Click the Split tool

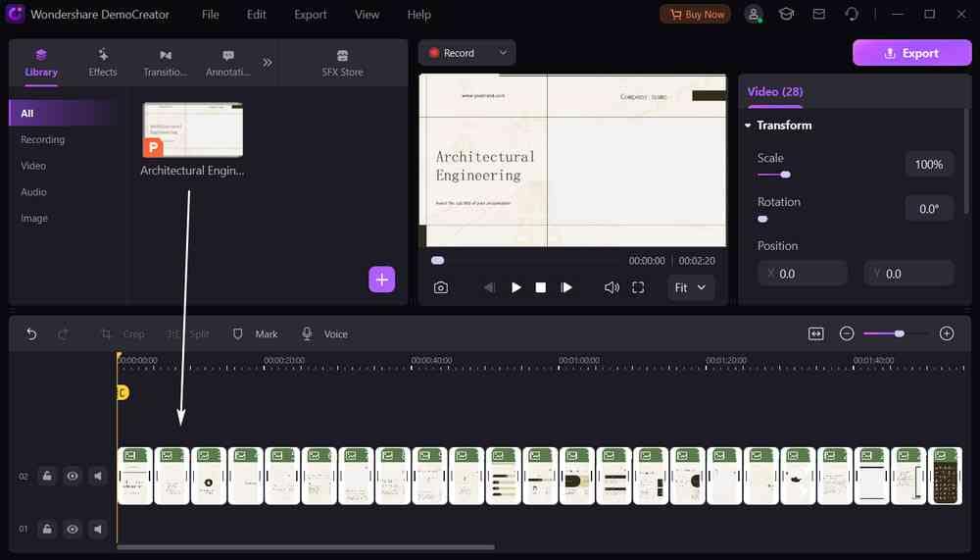188,334
